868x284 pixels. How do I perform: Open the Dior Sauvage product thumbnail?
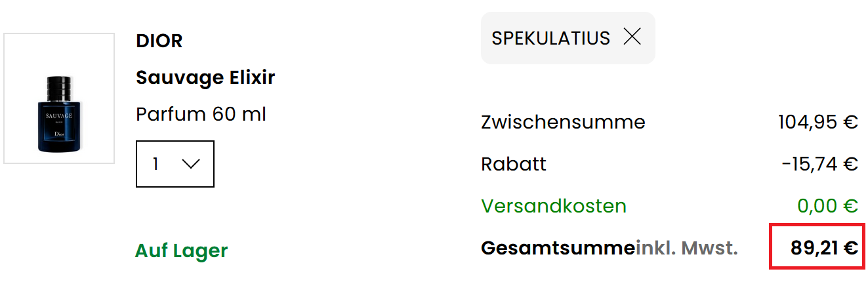(59, 98)
